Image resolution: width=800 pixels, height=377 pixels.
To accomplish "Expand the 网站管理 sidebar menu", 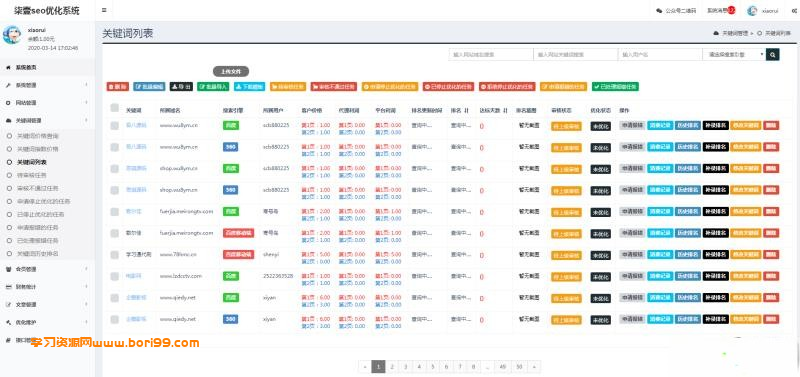I will click(46, 103).
